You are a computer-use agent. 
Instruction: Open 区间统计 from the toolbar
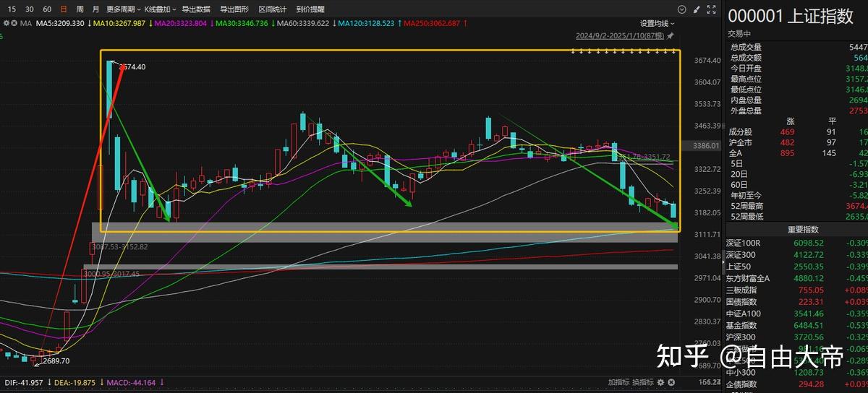(x=272, y=9)
